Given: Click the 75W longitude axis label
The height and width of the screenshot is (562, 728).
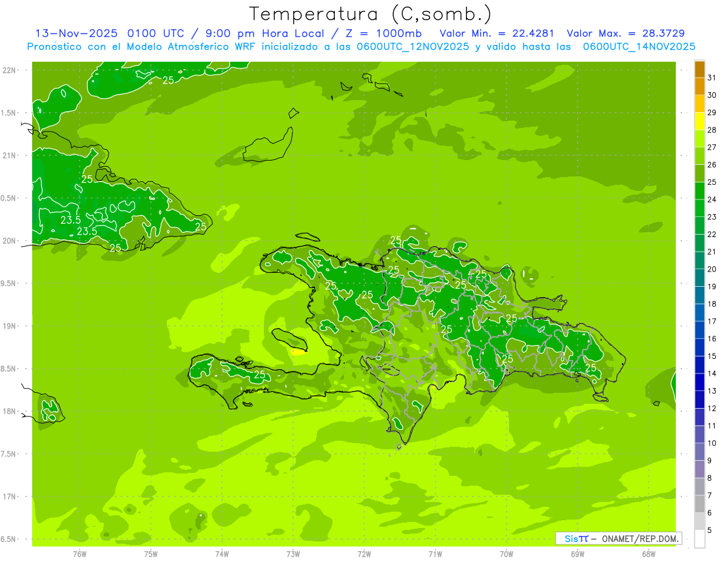Looking at the screenshot, I should coord(151,554).
